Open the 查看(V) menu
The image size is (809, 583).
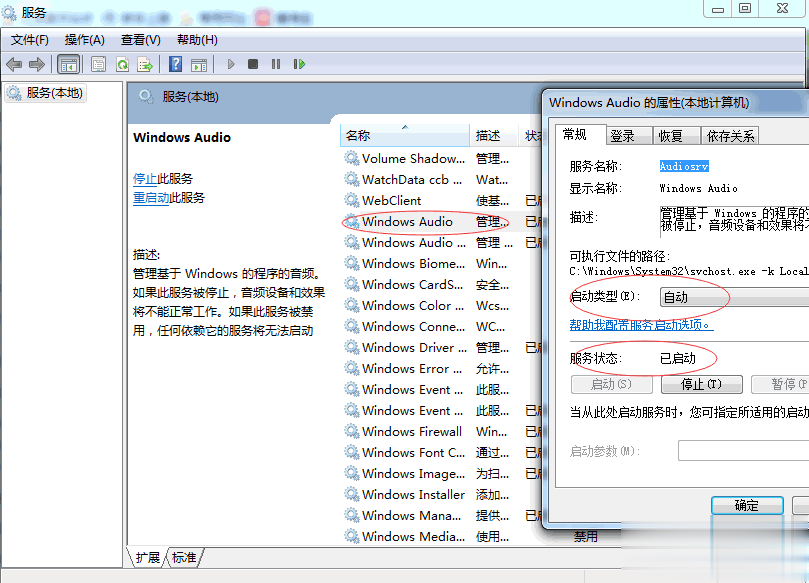pos(140,40)
